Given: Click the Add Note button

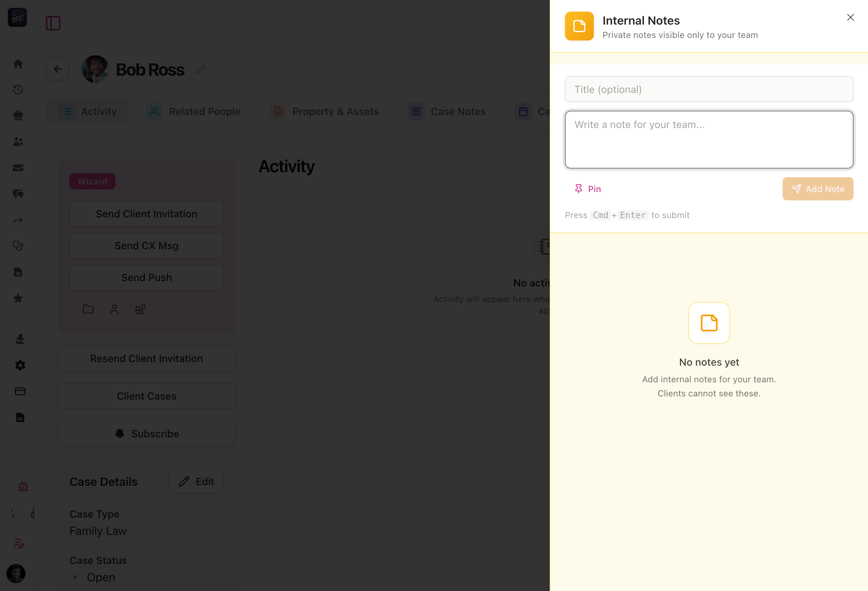Looking at the screenshot, I should tap(818, 189).
